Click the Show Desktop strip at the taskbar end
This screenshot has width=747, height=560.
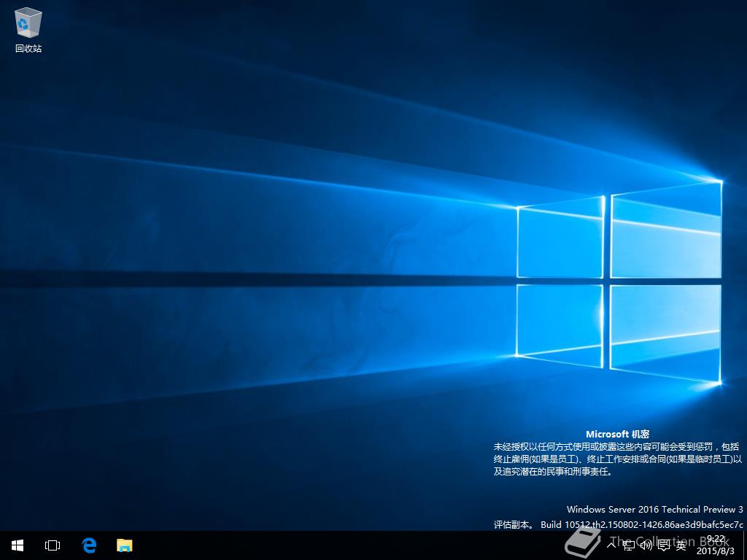tap(745, 545)
